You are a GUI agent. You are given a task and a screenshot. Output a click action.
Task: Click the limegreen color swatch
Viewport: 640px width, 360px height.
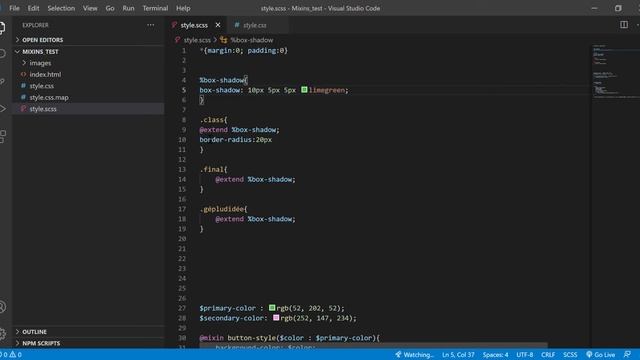(304, 89)
